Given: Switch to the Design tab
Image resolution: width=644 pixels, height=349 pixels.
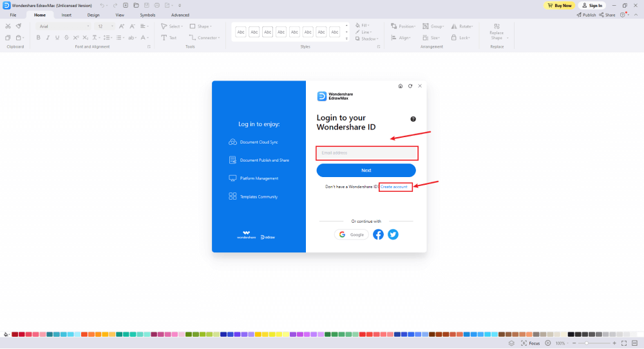Looking at the screenshot, I should (x=93, y=15).
